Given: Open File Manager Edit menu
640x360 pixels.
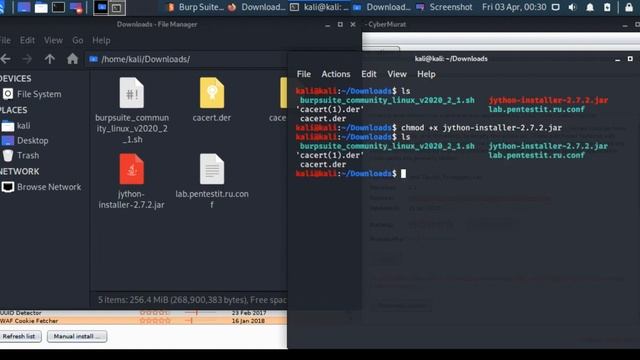Looking at the screenshot, I should [27, 40].
